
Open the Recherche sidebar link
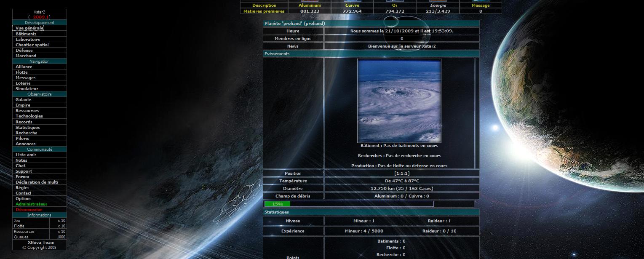27,133
